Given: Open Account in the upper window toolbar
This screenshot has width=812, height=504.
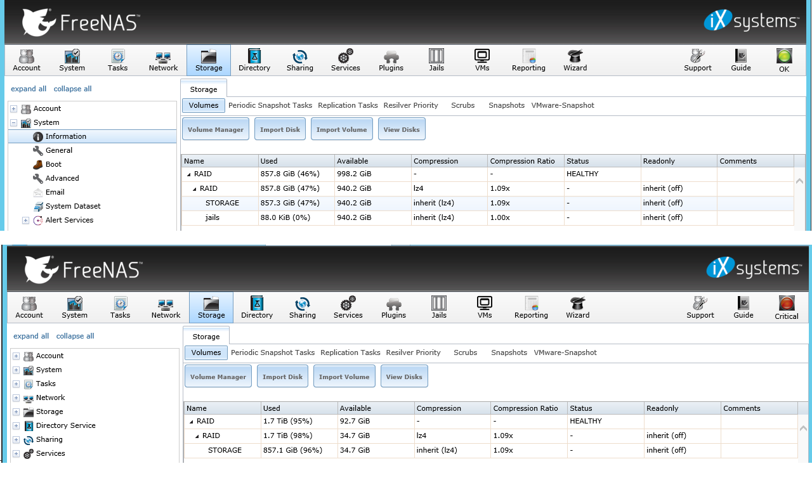Looking at the screenshot, I should [x=27, y=60].
